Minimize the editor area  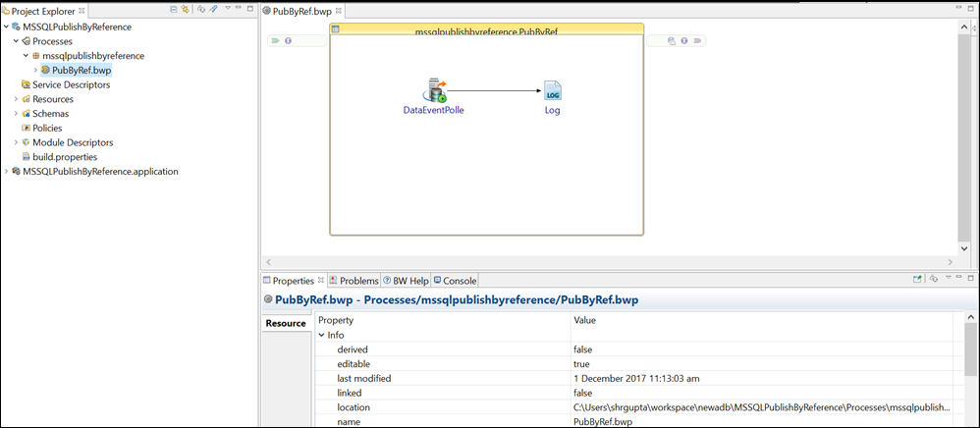tap(958, 8)
